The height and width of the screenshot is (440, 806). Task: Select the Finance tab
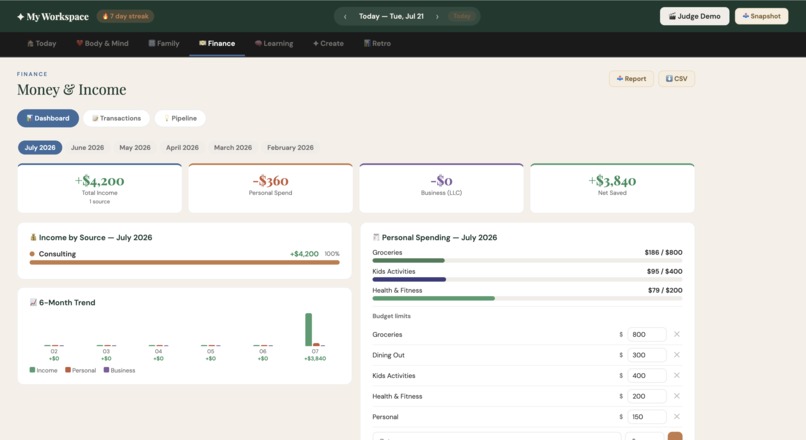tap(217, 44)
